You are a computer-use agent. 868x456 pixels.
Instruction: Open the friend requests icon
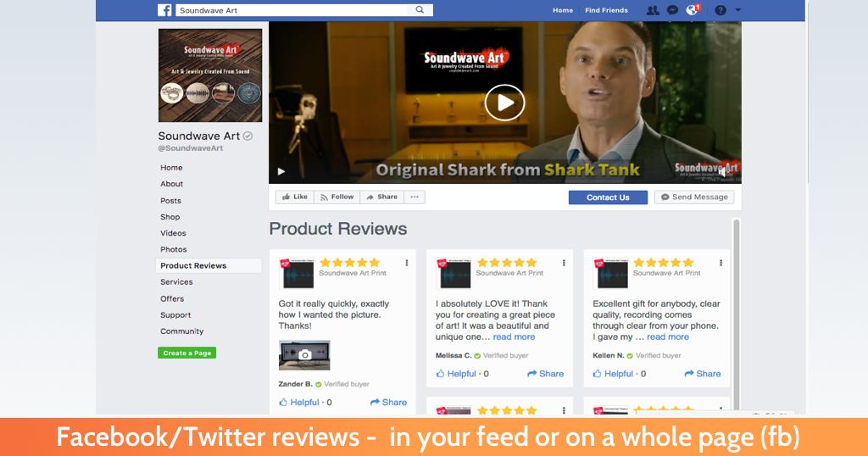pyautogui.click(x=653, y=10)
